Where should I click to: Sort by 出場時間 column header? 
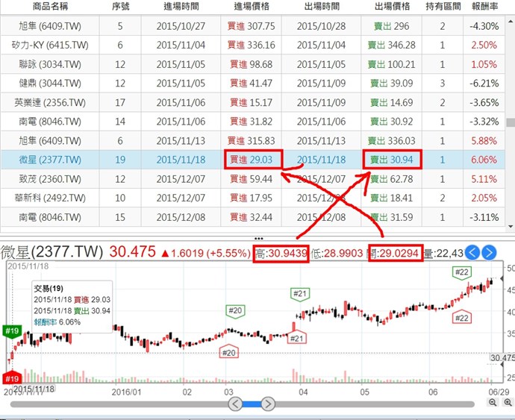pyautogui.click(x=322, y=7)
